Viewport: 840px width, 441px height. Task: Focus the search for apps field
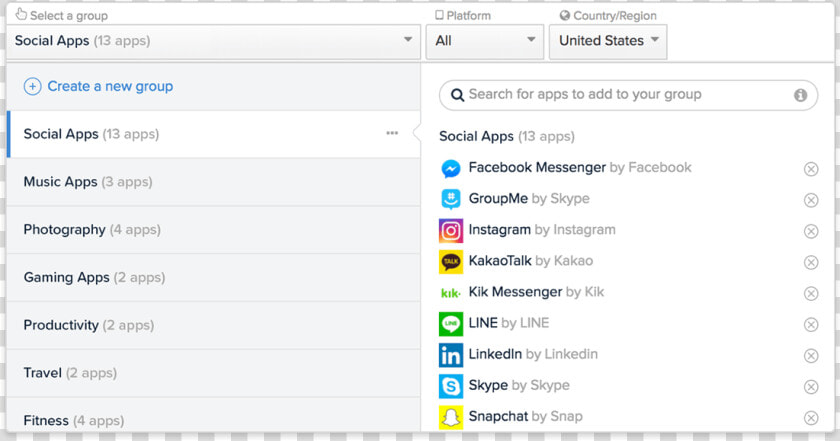[628, 95]
